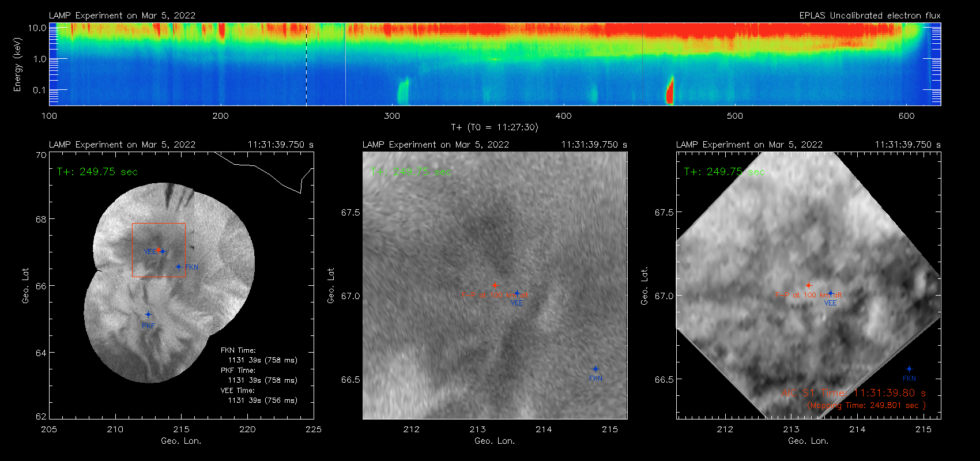Screen dimensions: 980x461
Task: Click the red low-energy spike near T+460
Action: (x=670, y=90)
